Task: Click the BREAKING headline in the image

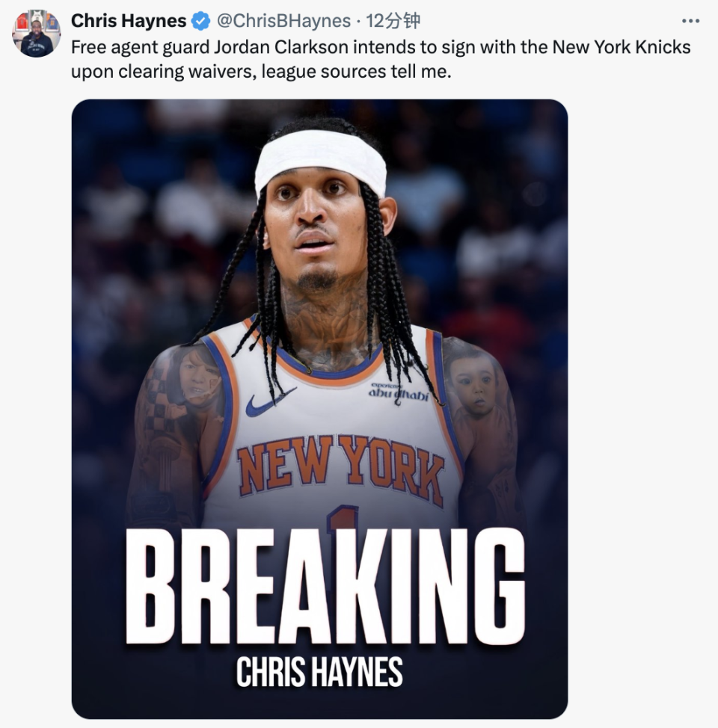Action: [325, 587]
